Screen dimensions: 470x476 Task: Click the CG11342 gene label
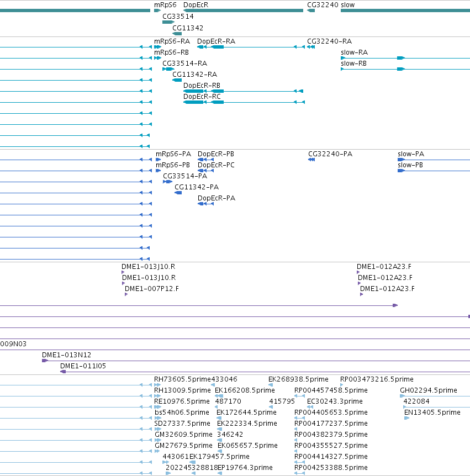188,28
